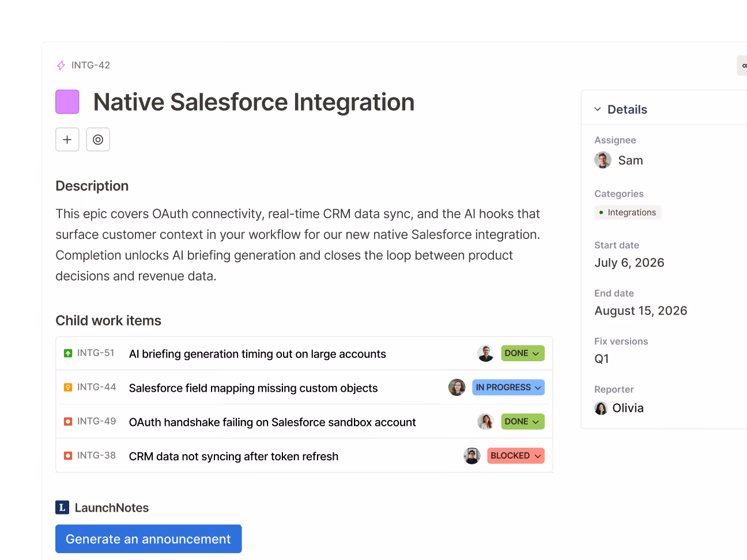Image resolution: width=747 pixels, height=560 pixels.
Task: Click Olivia's reporter avatar
Action: (601, 408)
